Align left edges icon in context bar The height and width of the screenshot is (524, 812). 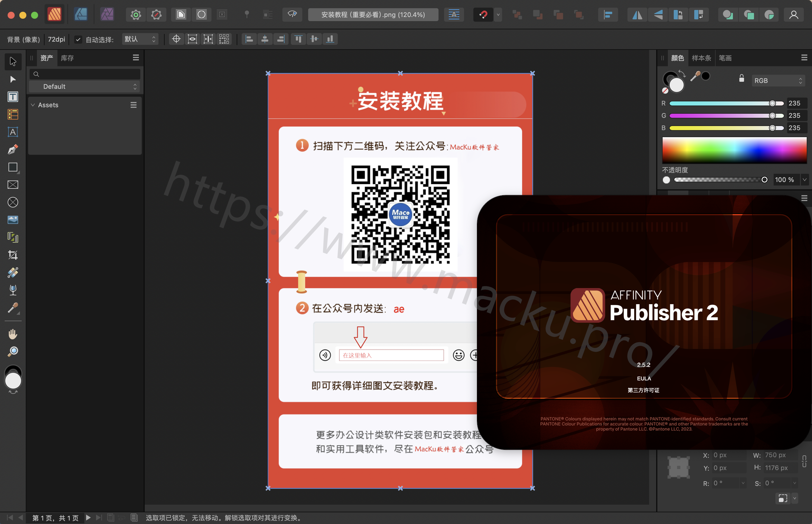249,39
